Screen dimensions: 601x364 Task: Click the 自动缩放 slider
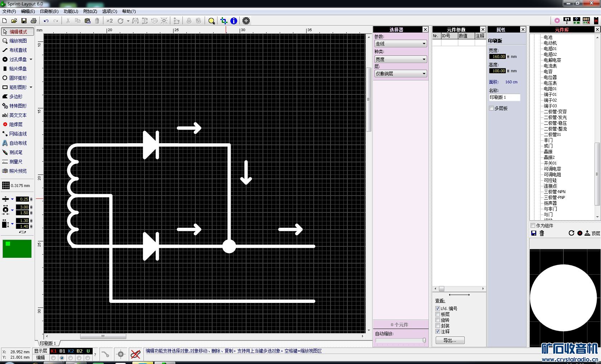pos(400,341)
